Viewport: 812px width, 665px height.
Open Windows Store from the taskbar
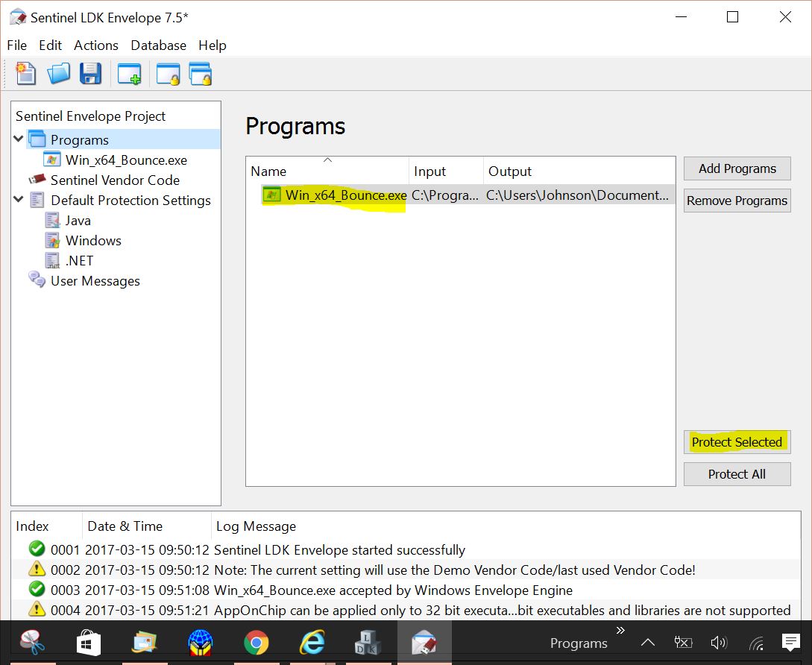pos(89,643)
